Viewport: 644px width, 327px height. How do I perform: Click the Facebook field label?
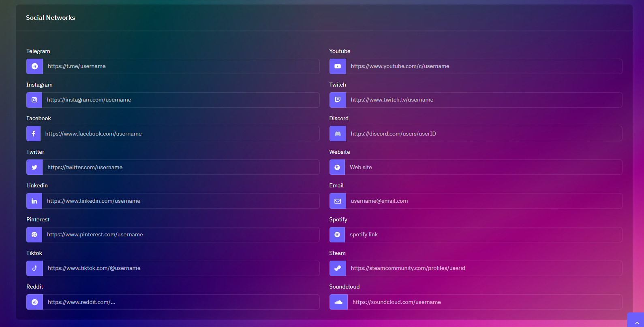(39, 118)
